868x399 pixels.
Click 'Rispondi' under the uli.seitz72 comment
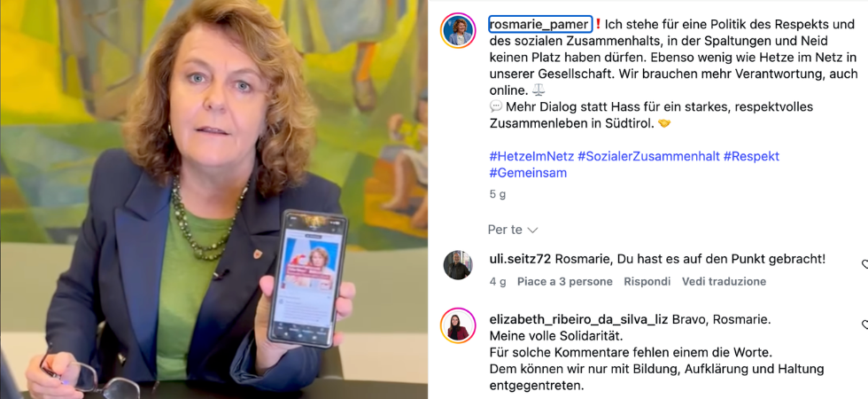(647, 282)
